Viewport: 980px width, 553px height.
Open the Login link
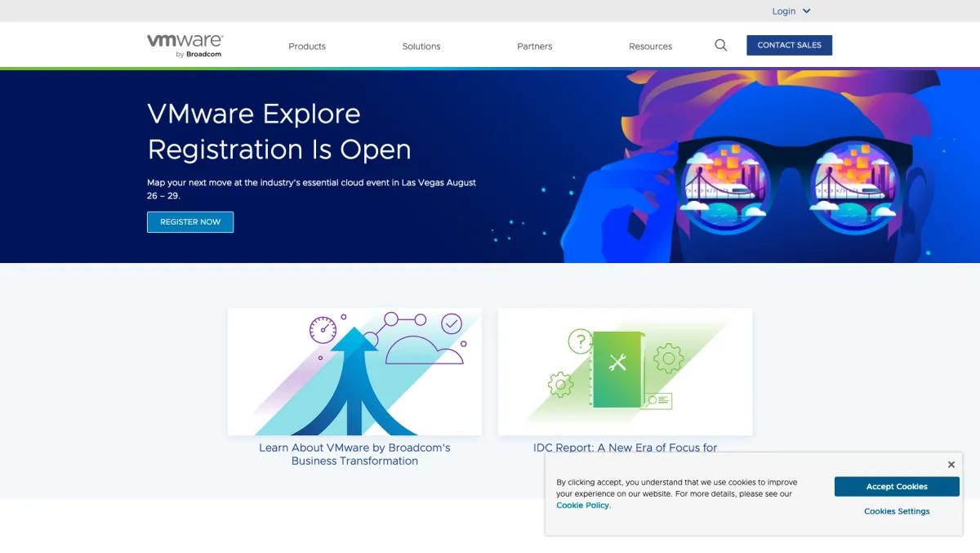click(x=784, y=11)
